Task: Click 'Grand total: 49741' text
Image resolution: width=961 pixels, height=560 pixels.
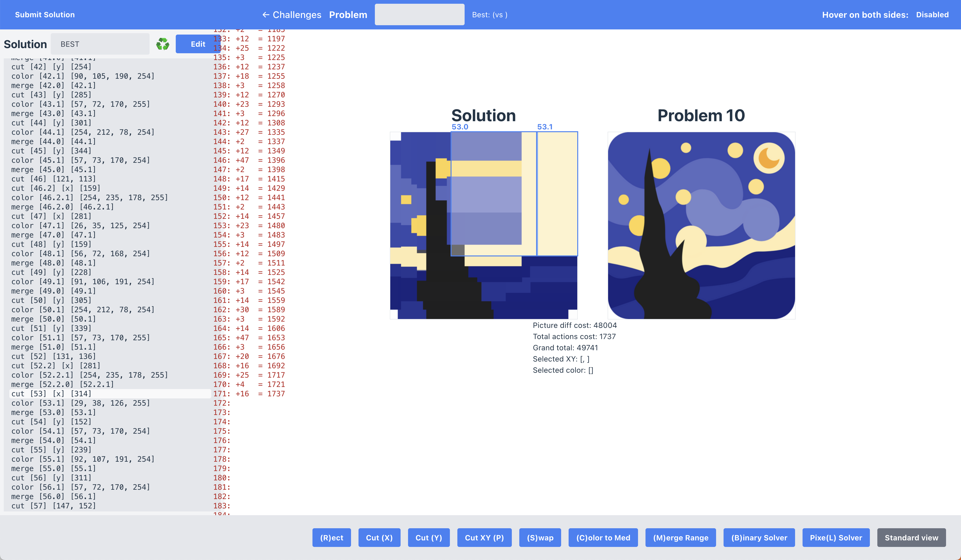Action: pos(565,347)
